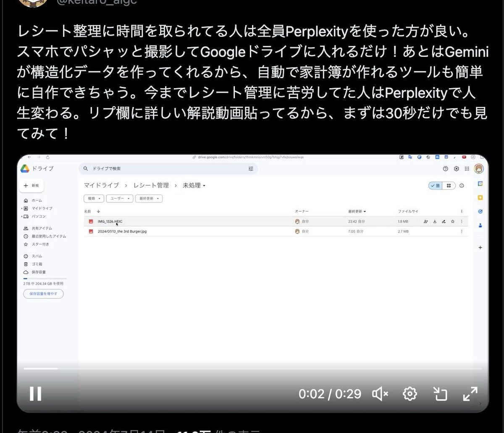This screenshot has width=504, height=433.
Task: Show details info panel icon
Action: 462,186
